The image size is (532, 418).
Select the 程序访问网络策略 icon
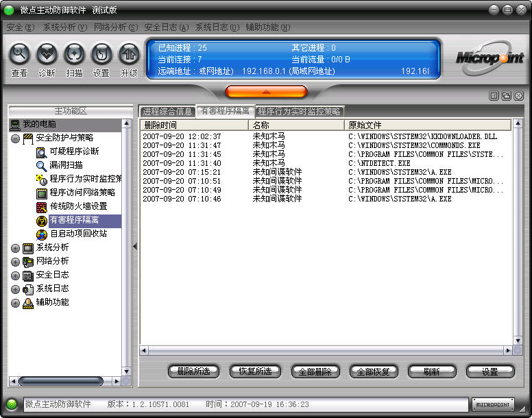[x=41, y=193]
